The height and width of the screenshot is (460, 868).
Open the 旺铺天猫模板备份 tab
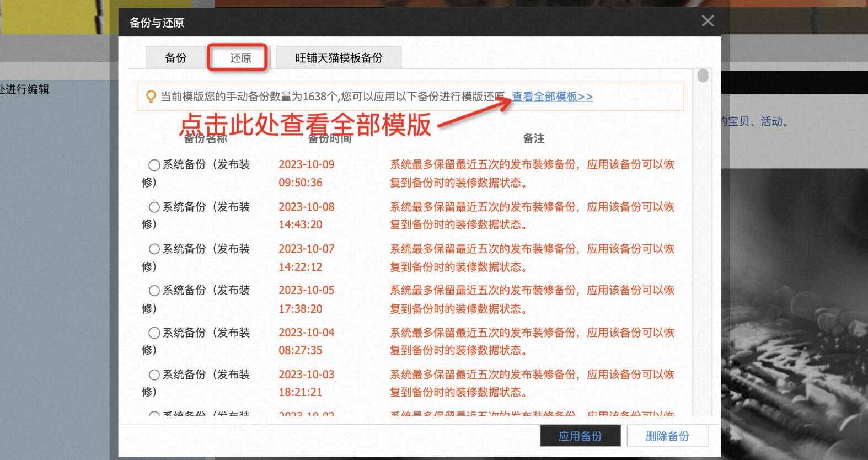(x=339, y=58)
